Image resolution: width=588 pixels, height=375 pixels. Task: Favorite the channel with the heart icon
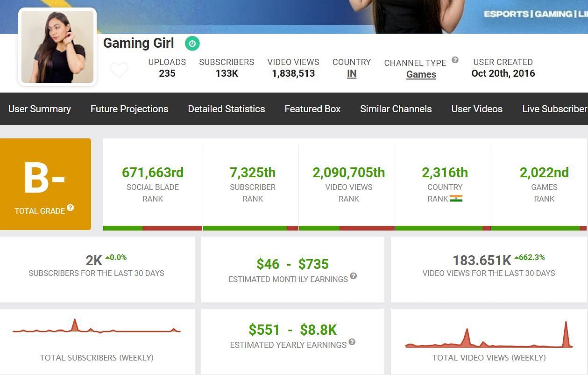(x=119, y=70)
